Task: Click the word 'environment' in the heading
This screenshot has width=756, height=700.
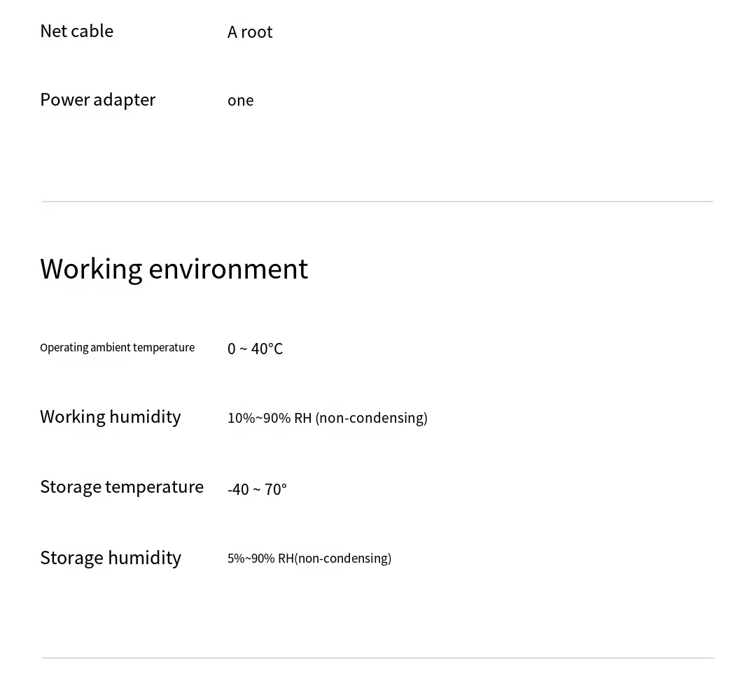Action: pyautogui.click(x=228, y=270)
